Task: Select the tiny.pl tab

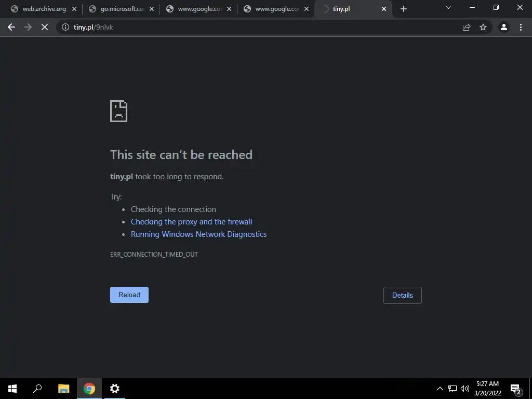Action: click(x=353, y=9)
